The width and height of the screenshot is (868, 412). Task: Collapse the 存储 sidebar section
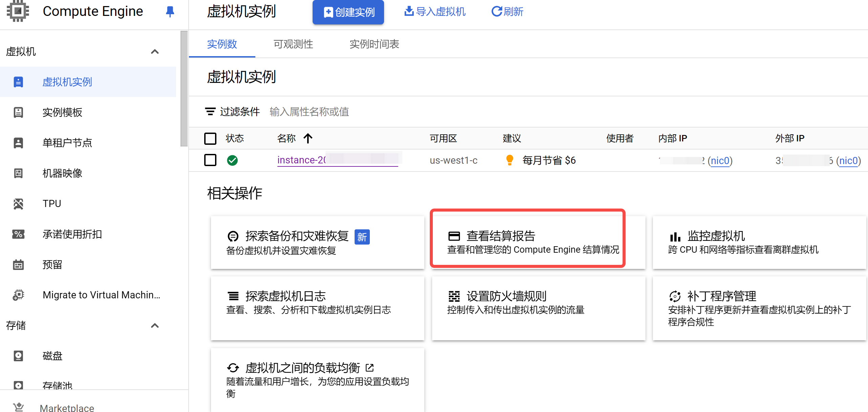(x=155, y=326)
